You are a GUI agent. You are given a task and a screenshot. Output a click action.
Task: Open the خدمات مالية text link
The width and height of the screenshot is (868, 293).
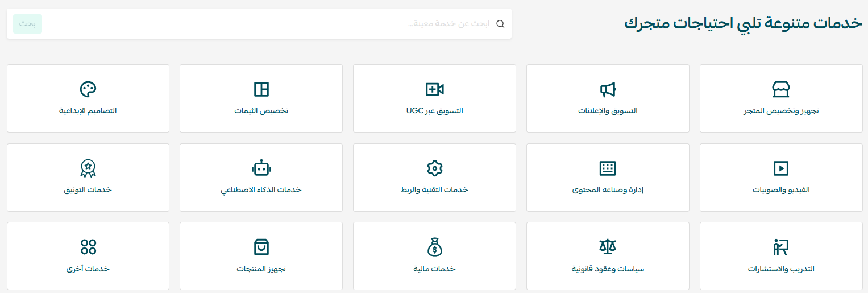tap(434, 269)
